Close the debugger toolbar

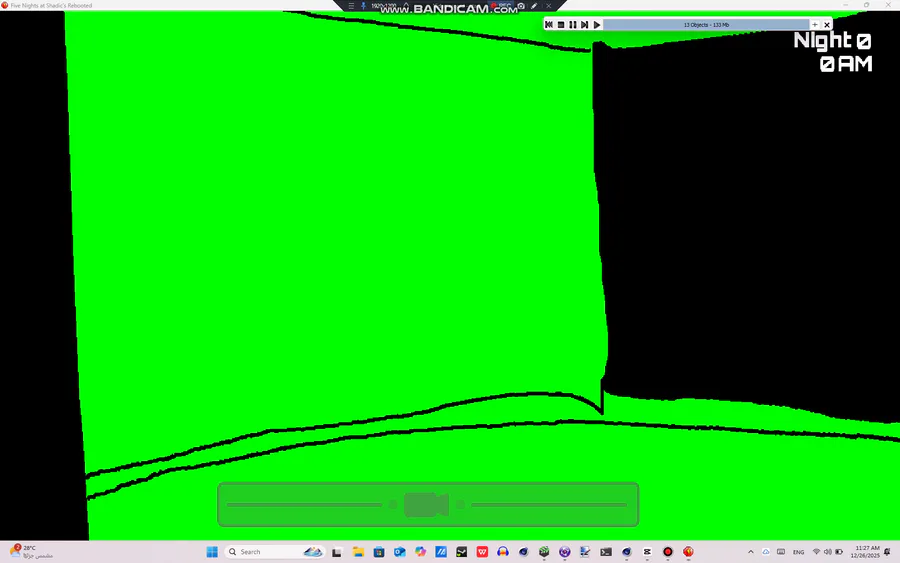827,25
